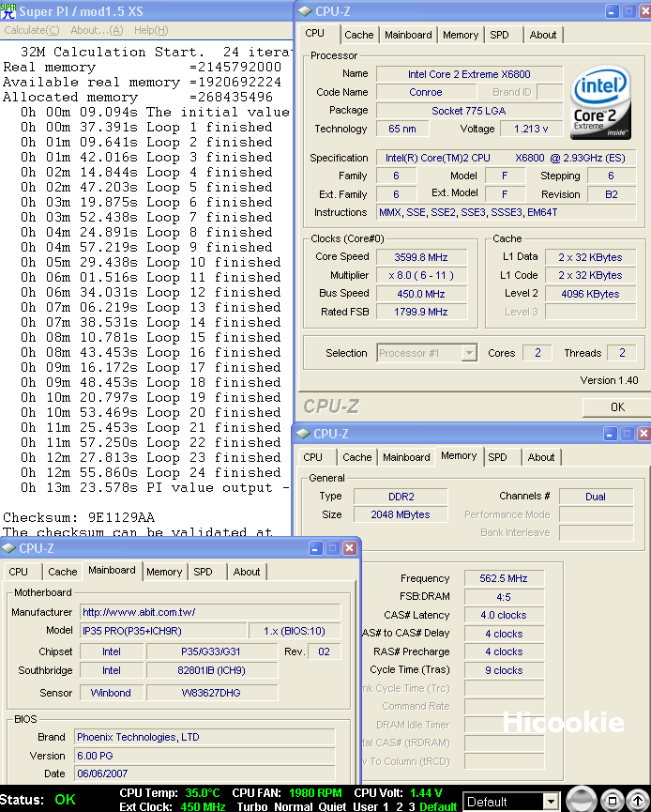Open the Help menu in Super PI
The image size is (651, 812).
point(151,31)
